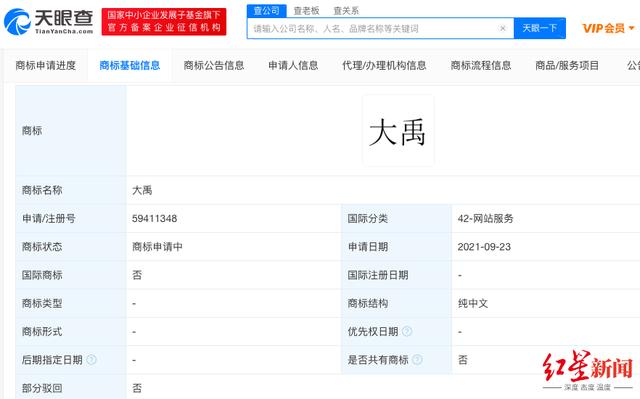Clear the search field with the X icon
This screenshot has height=399, width=640.
point(503,28)
